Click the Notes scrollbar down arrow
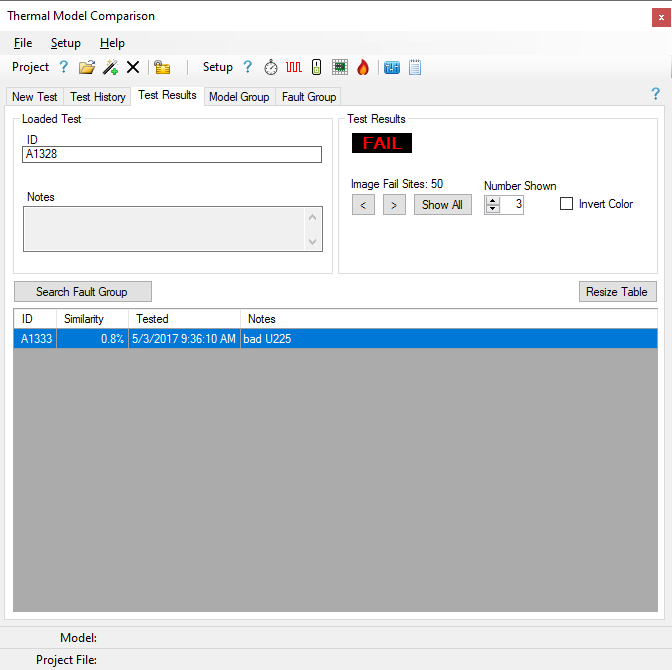Image resolution: width=672 pixels, height=670 pixels. pos(312,241)
